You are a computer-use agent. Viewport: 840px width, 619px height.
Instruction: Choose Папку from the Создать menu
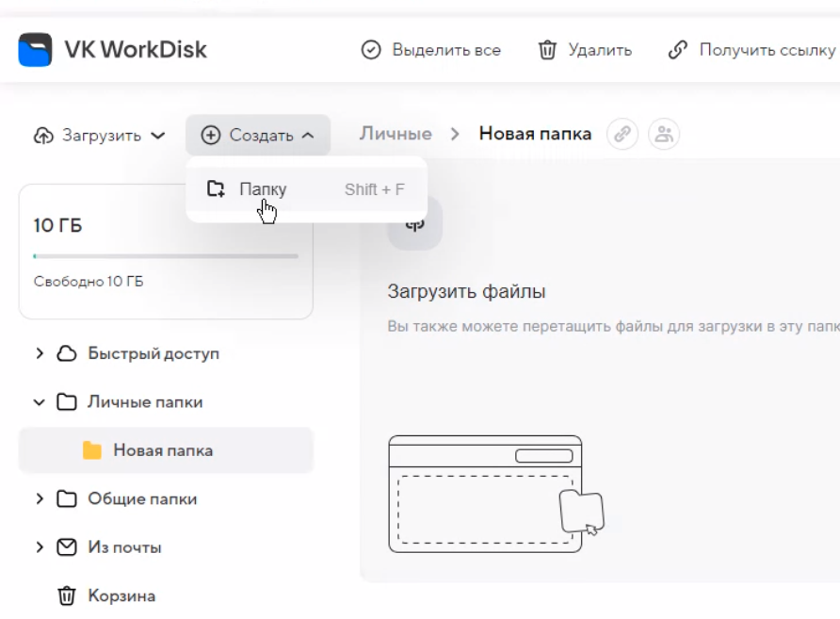(x=263, y=189)
